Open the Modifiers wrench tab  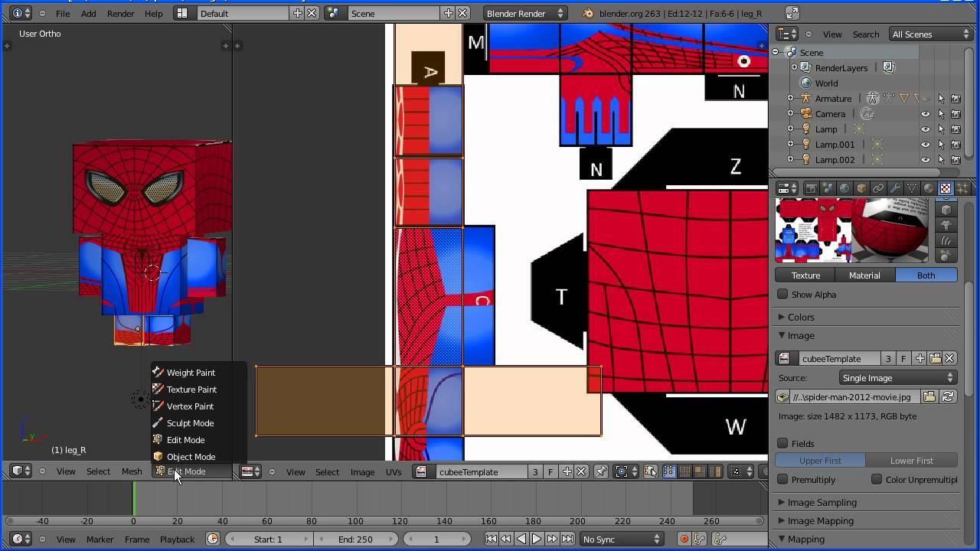(x=895, y=188)
